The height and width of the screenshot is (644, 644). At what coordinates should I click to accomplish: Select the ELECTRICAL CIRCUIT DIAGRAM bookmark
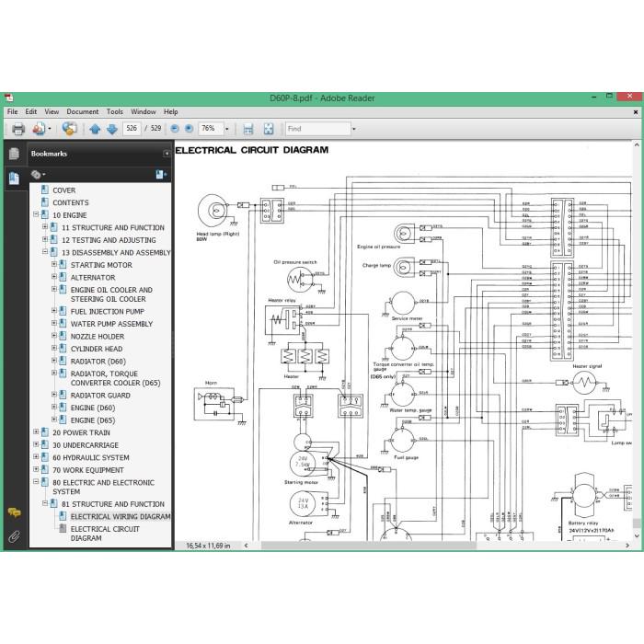pos(105,534)
